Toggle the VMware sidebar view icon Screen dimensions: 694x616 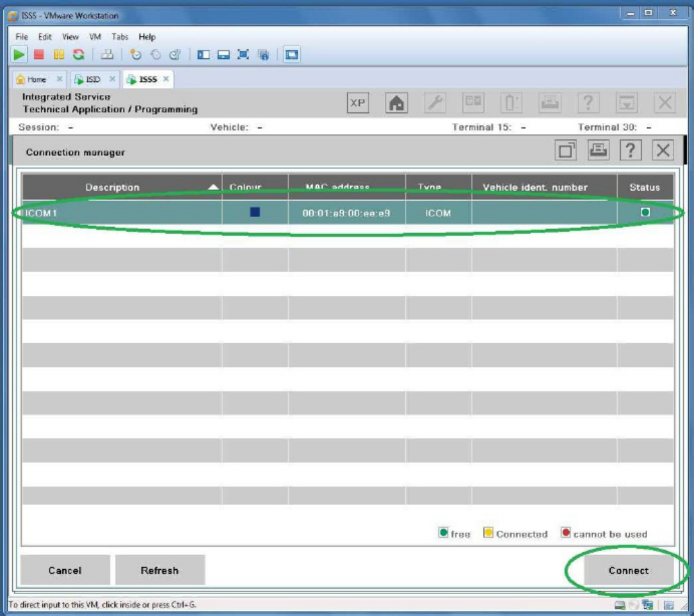coord(203,55)
